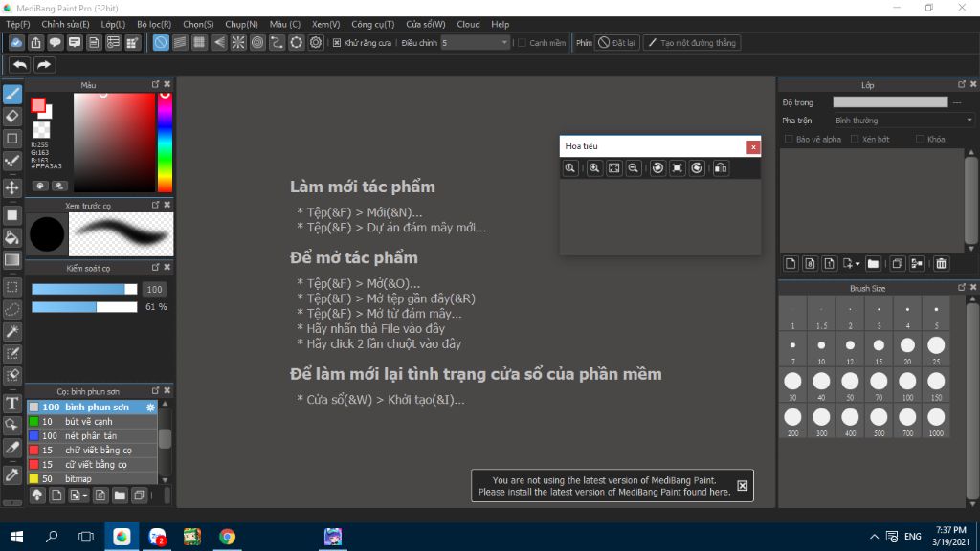Select the Bucket fill tool
Viewport: 980px width, 551px height.
click(x=11, y=237)
